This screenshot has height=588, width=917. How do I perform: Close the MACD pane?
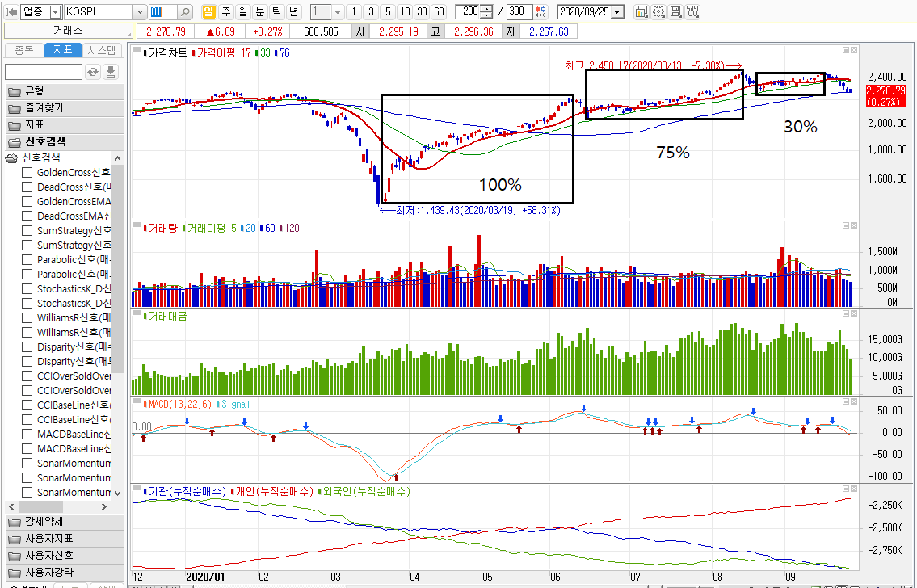tap(854, 401)
